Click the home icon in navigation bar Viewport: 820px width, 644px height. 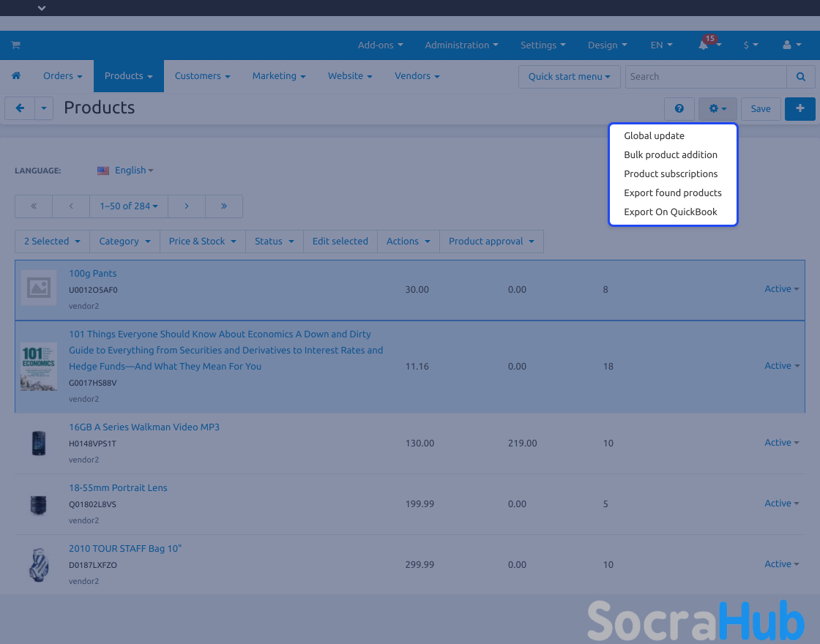coord(16,76)
